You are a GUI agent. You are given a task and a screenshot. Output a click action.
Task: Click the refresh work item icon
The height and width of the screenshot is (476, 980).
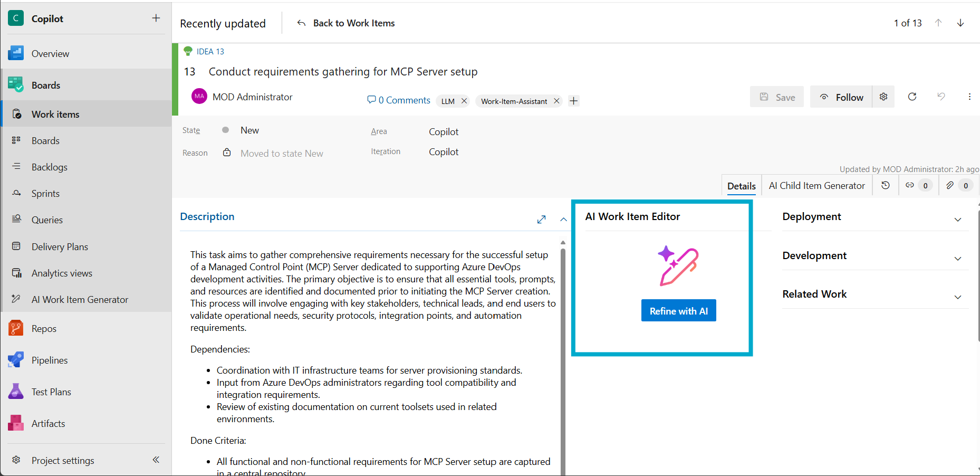pos(912,97)
